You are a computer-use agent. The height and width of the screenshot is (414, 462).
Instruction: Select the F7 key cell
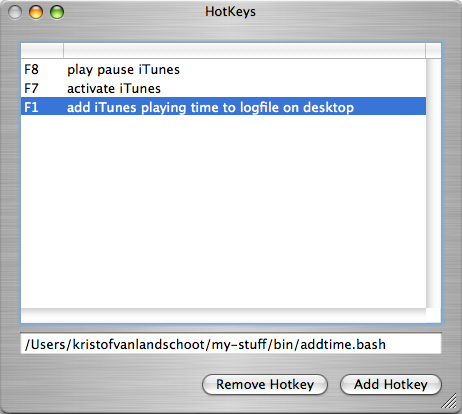click(31, 88)
